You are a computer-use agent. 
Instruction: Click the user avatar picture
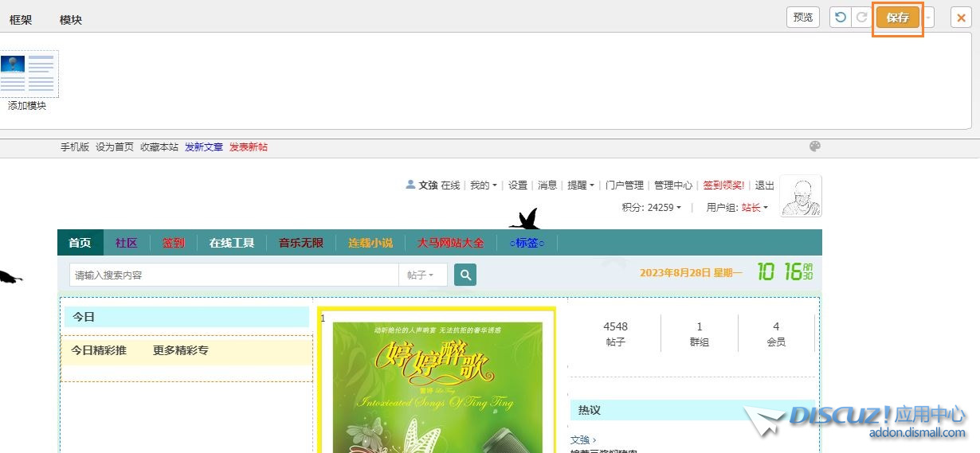point(800,196)
